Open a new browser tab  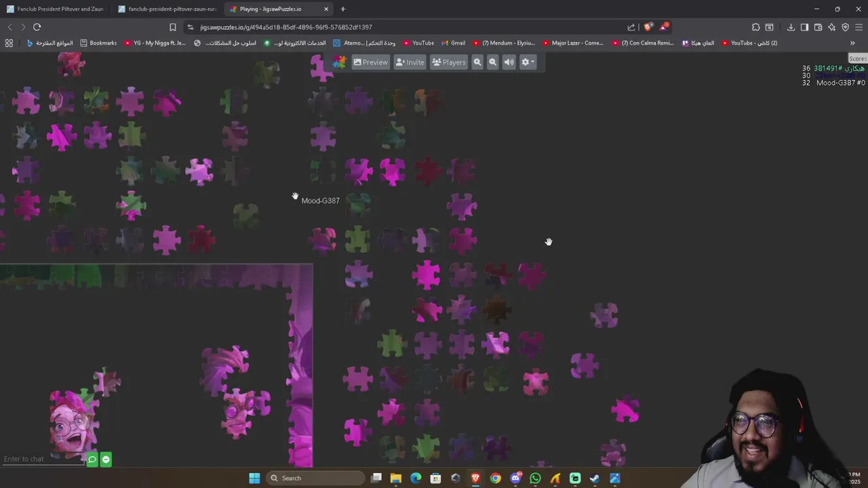[342, 9]
